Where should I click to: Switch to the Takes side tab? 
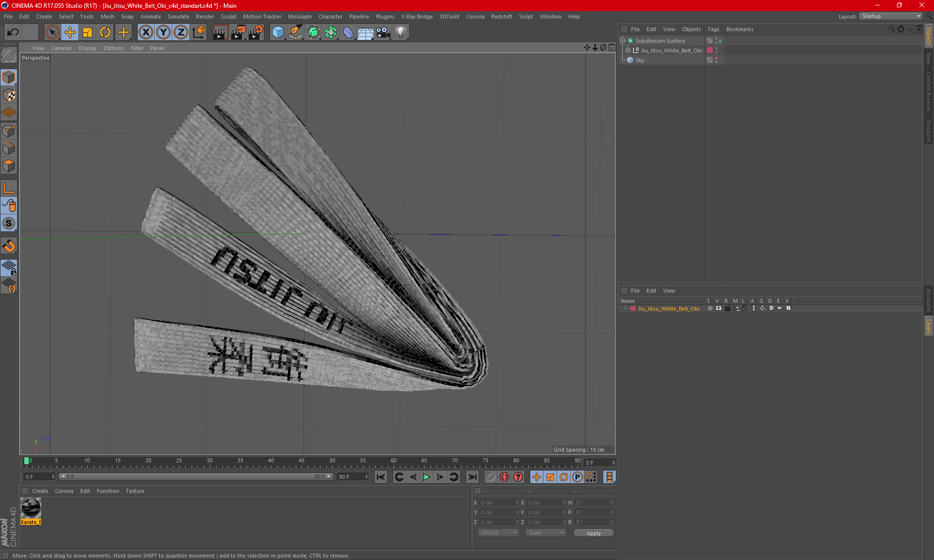tap(928, 58)
